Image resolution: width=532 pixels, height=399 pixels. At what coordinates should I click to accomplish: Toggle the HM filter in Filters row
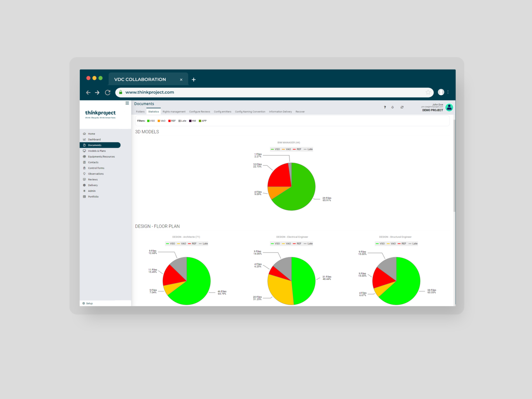coord(190,121)
